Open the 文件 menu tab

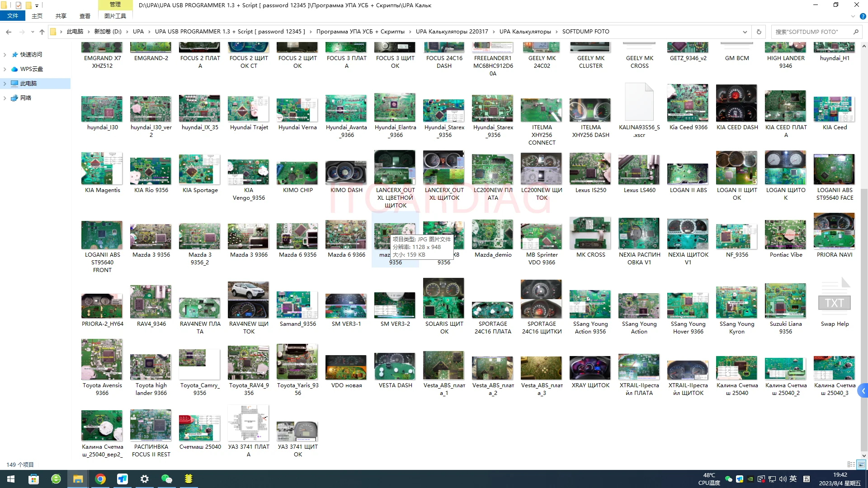[x=13, y=16]
